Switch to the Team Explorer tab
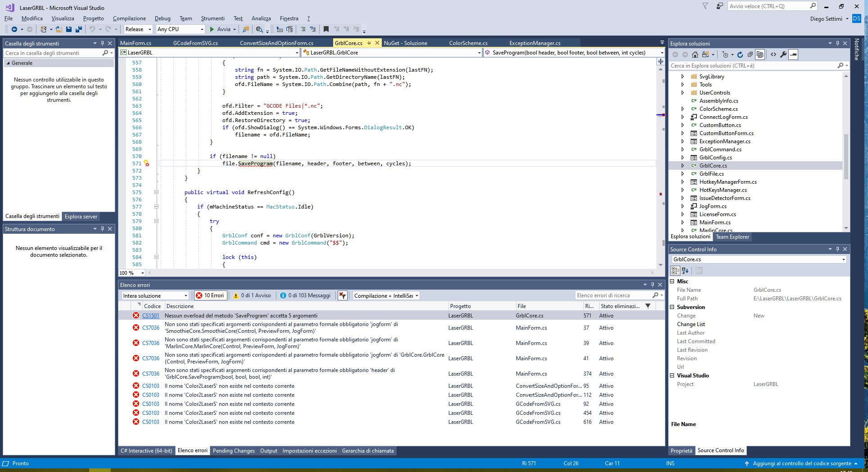 tap(732, 237)
